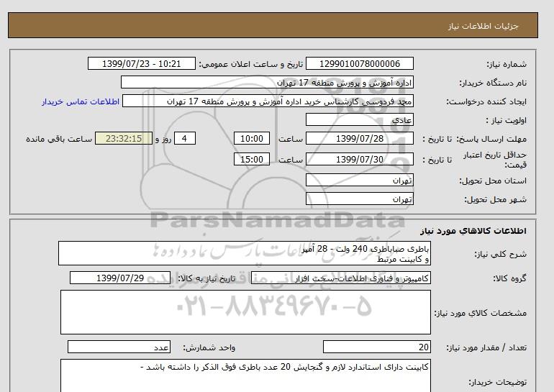The height and width of the screenshot is (392, 554).
Task: Click section heading اطلاعات کالاهای مورد نیاز
Action: (473, 231)
